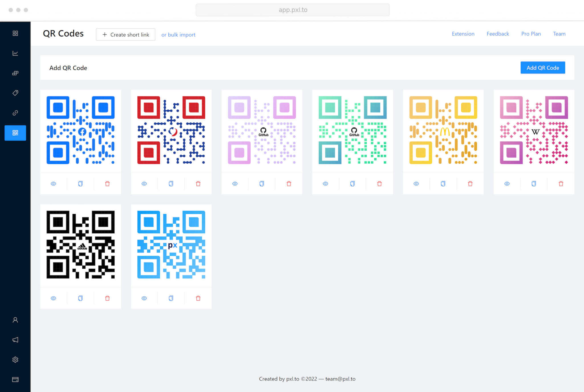Open the Pro Plan link
Screen dimensions: 584x392
tap(531, 34)
